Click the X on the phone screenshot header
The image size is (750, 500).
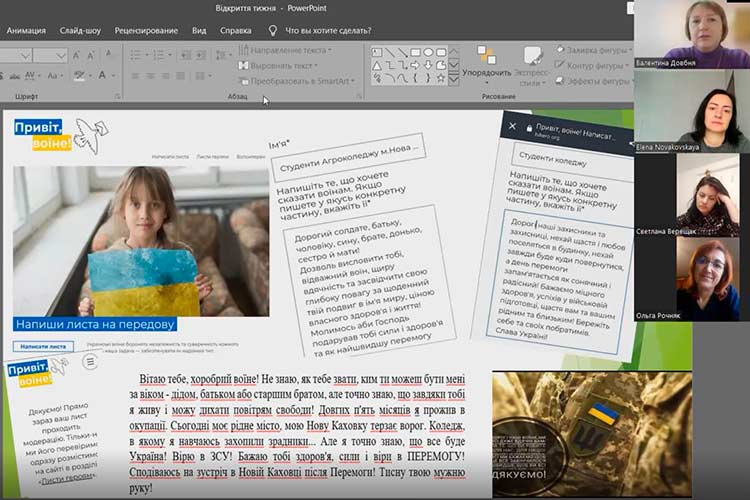tap(513, 127)
